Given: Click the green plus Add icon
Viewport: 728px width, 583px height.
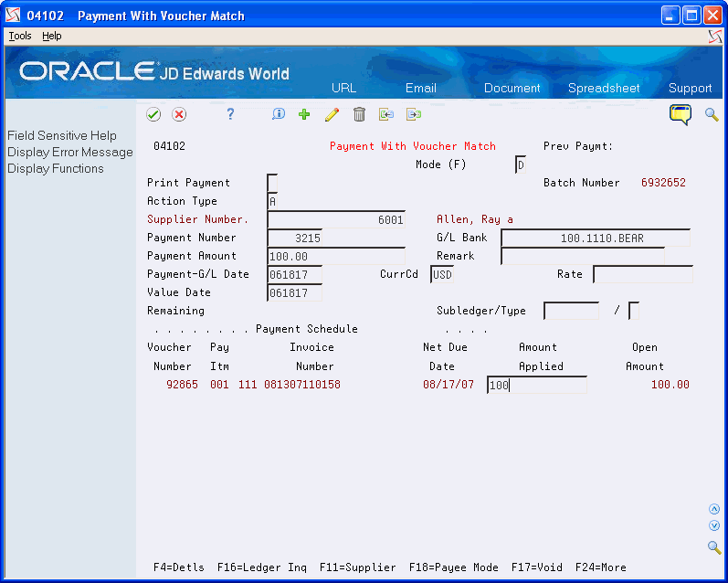Looking at the screenshot, I should tap(304, 114).
